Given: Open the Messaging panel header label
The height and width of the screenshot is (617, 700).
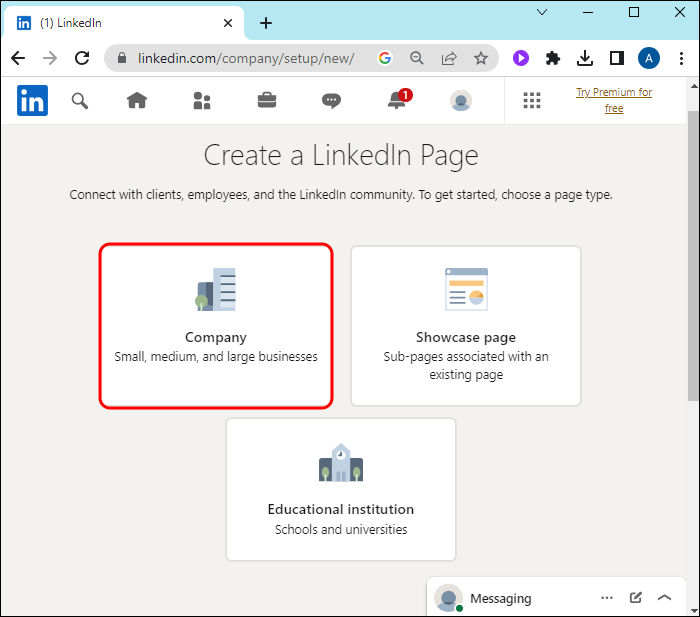Looking at the screenshot, I should click(x=500, y=598).
